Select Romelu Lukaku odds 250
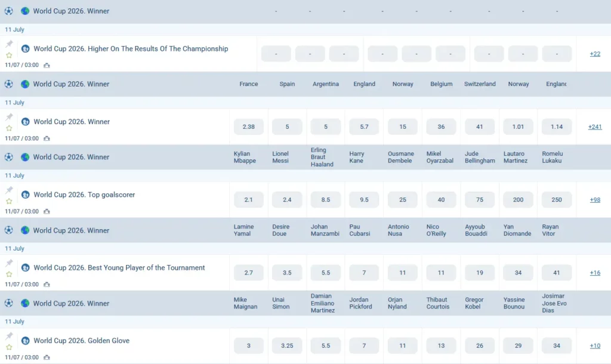The height and width of the screenshot is (364, 611). pyautogui.click(x=557, y=199)
